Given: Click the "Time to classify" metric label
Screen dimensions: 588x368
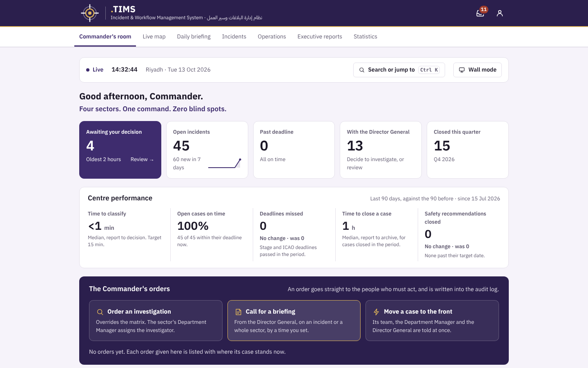Looking at the screenshot, I should tap(107, 214).
